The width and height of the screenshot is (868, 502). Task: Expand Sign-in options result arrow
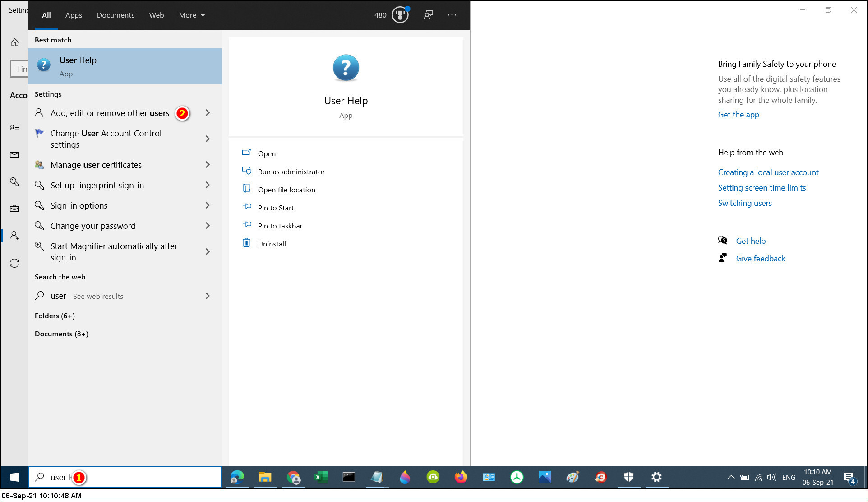click(x=208, y=205)
